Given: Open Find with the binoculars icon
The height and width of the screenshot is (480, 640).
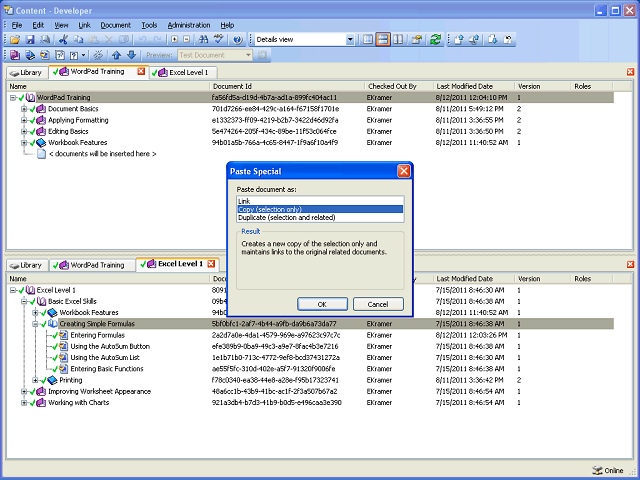Looking at the screenshot, I should point(203,40).
